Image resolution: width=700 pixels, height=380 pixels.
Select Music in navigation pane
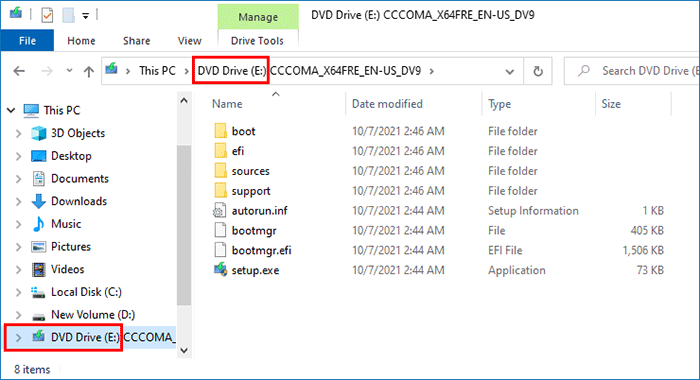click(66, 224)
